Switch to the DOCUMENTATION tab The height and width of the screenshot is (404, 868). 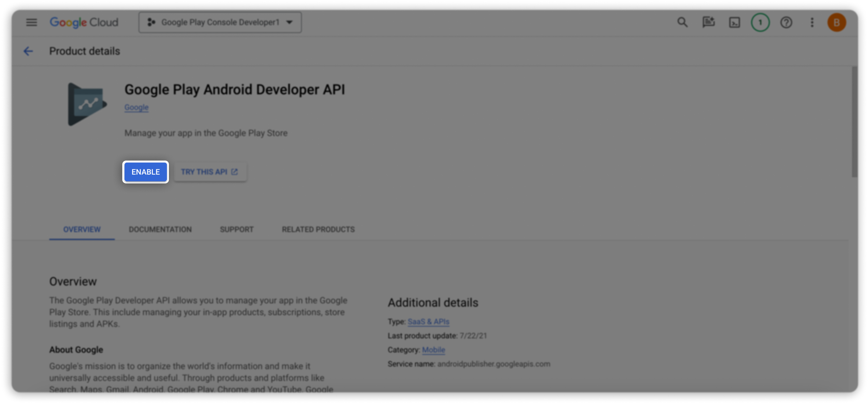click(x=160, y=229)
